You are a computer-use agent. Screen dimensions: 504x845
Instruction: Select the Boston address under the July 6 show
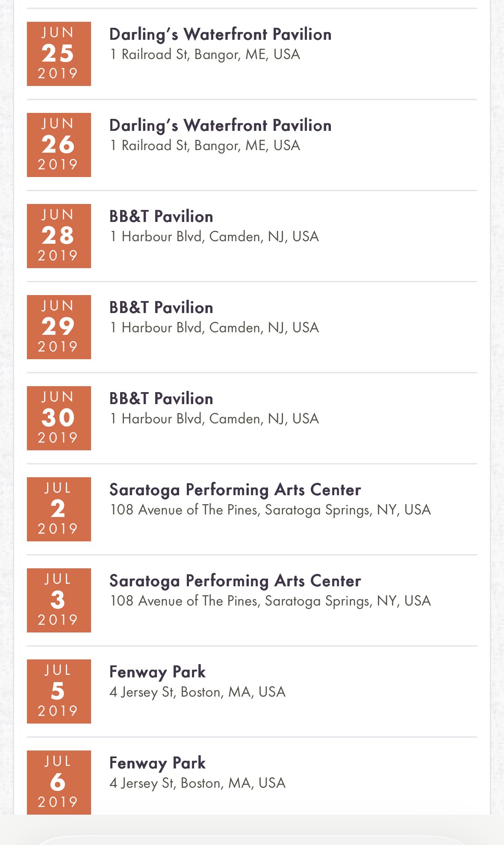(197, 783)
